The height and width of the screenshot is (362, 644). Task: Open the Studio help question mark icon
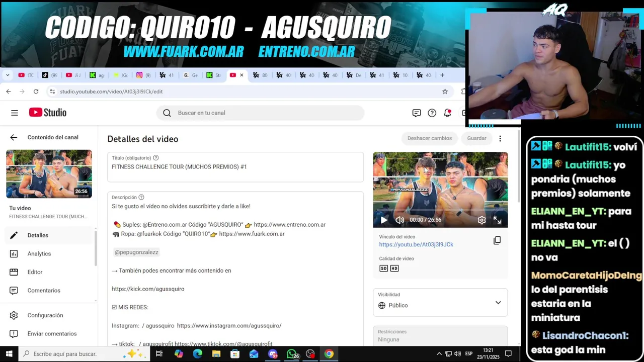click(x=432, y=113)
